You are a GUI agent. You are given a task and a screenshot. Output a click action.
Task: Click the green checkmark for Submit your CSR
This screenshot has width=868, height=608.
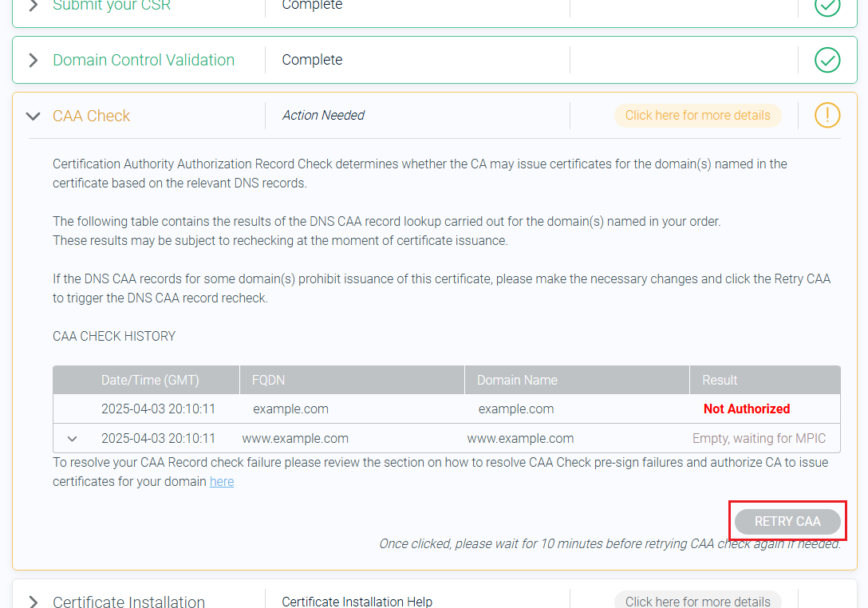[827, 6]
